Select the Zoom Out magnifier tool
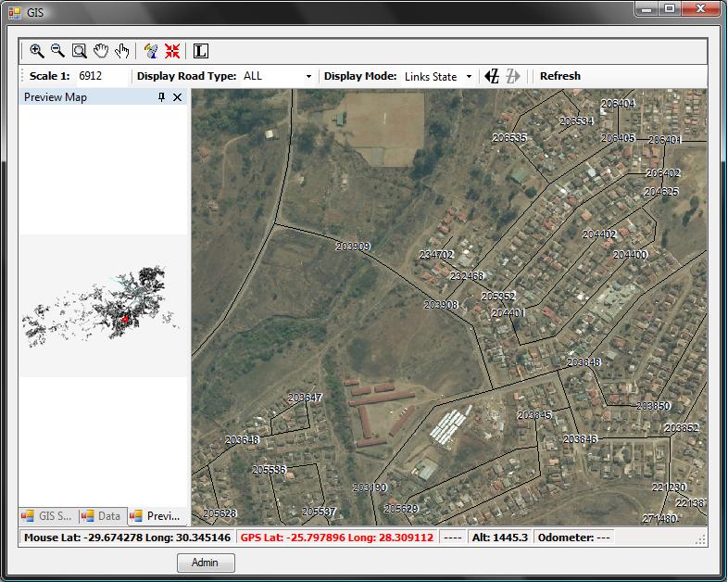Image resolution: width=728 pixels, height=582 pixels. tap(57, 52)
